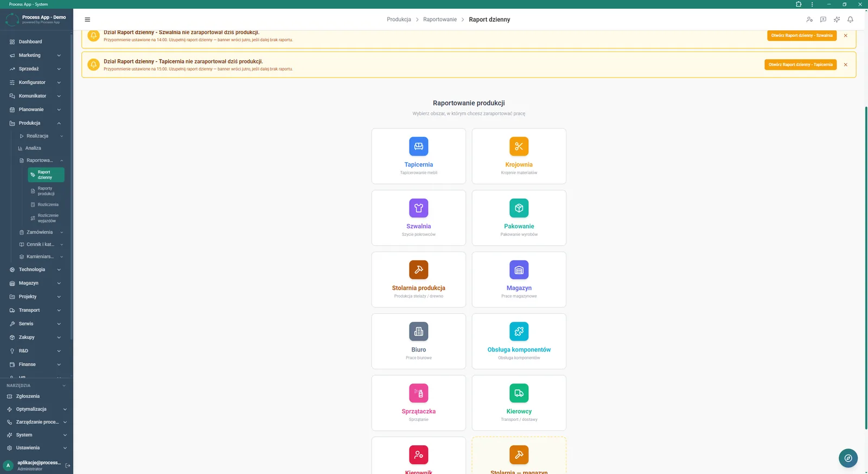Collapse the Raportowanie submenu
The width and height of the screenshot is (868, 474).
click(41, 161)
